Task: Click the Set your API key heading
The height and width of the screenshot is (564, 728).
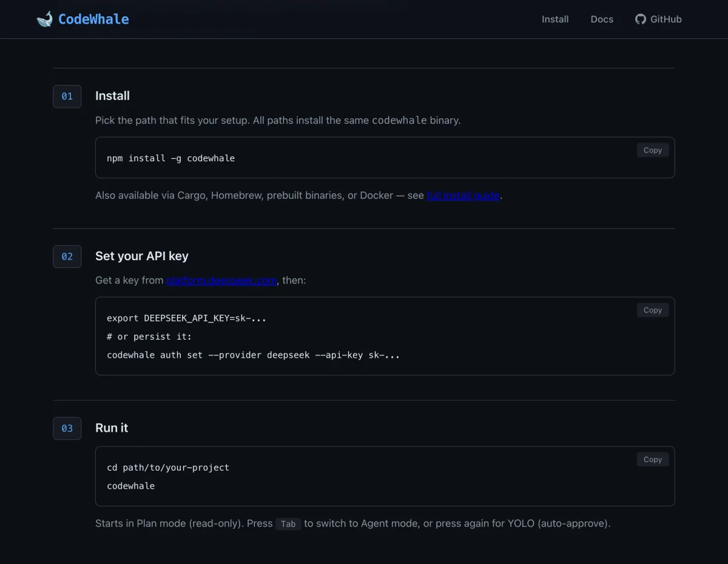Action: (142, 256)
